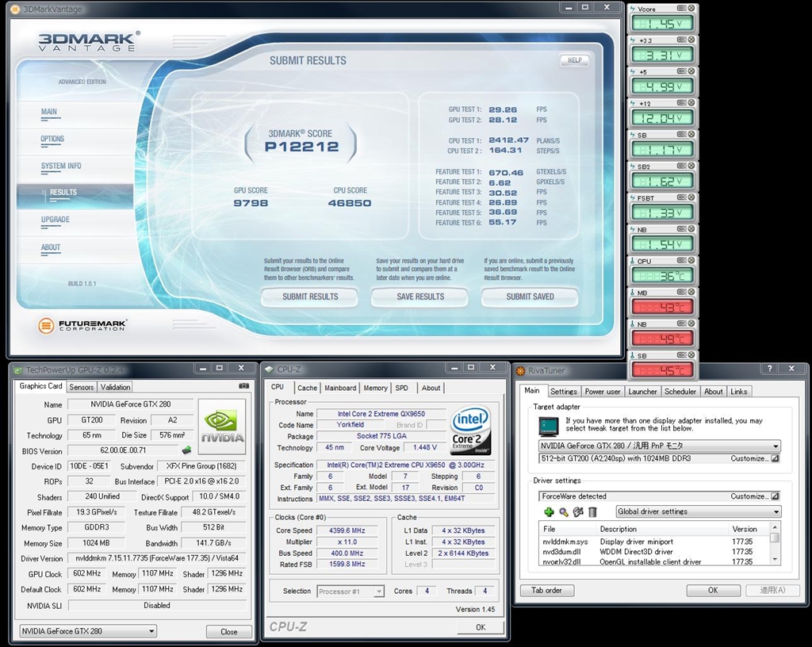Image resolution: width=812 pixels, height=647 pixels.
Task: Open the SB2 gadget configuration icon
Action: pyautogui.click(x=682, y=167)
